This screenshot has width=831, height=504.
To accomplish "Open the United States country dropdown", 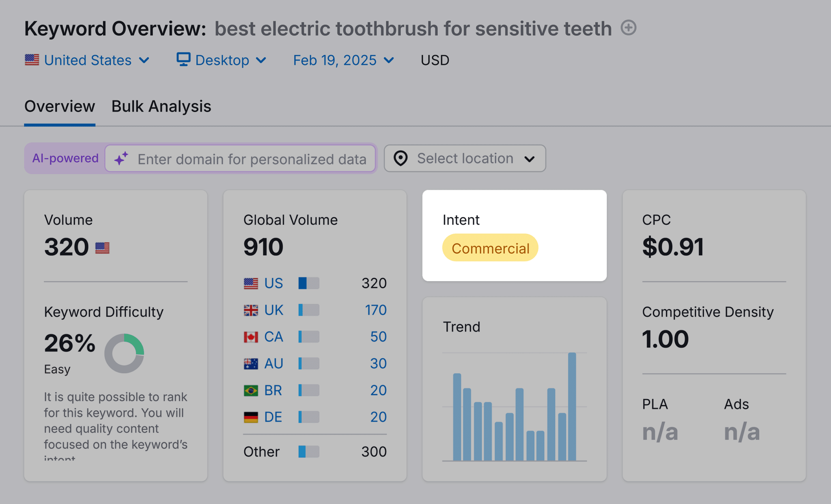I will click(87, 60).
